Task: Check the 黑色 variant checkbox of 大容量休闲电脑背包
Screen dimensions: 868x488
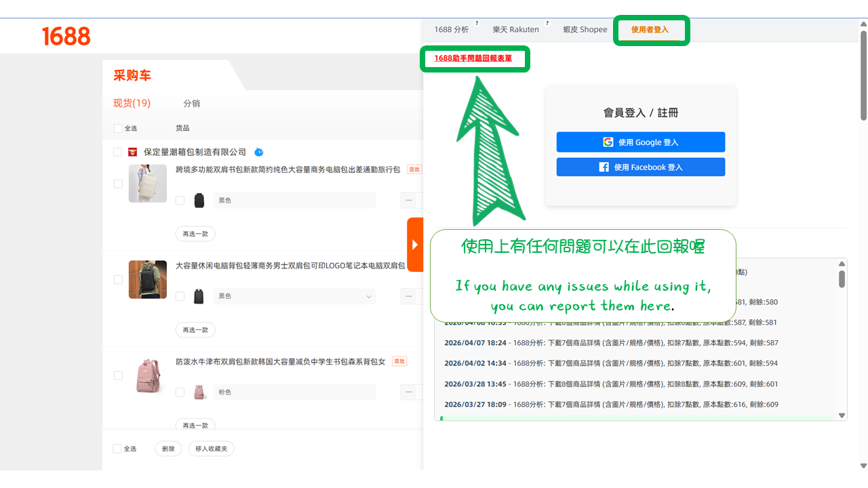Action: [x=180, y=296]
